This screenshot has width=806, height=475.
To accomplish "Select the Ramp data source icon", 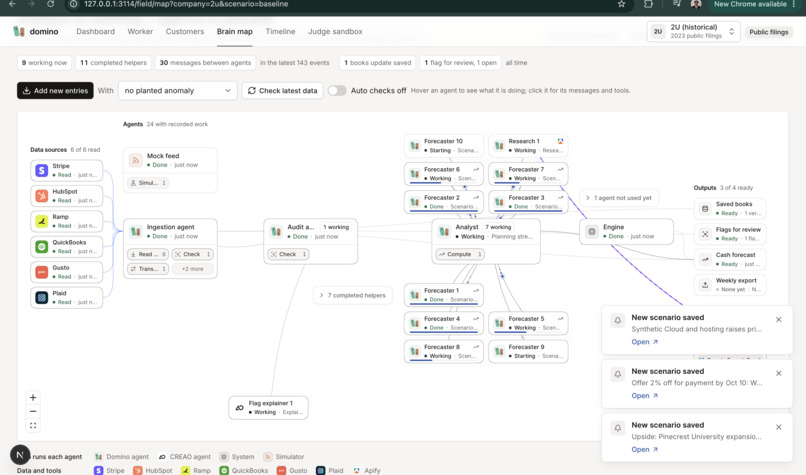I will coord(42,221).
